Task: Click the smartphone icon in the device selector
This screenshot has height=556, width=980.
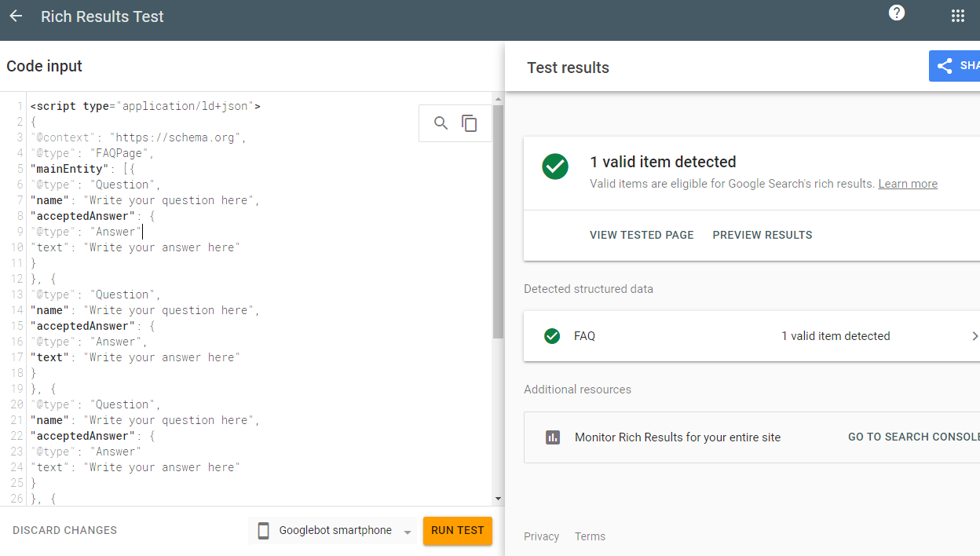Action: [263, 530]
